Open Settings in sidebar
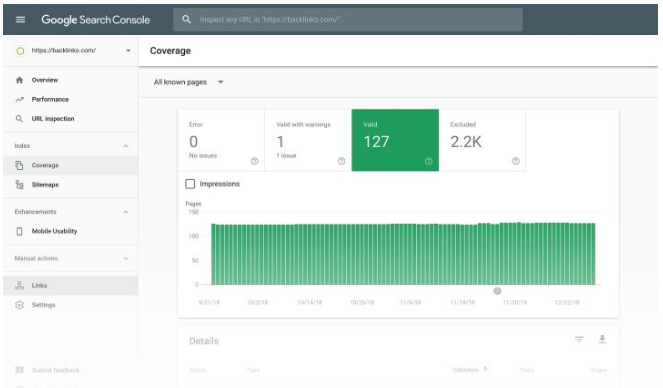Screen dimensions: 663x388 71,305
